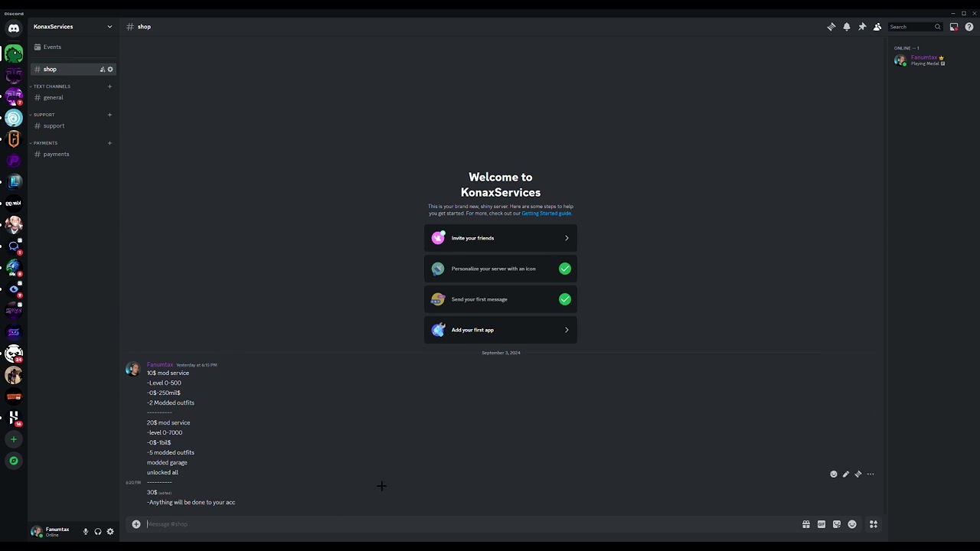980x551 pixels.
Task: Click Invite your friends card
Action: [x=501, y=238]
